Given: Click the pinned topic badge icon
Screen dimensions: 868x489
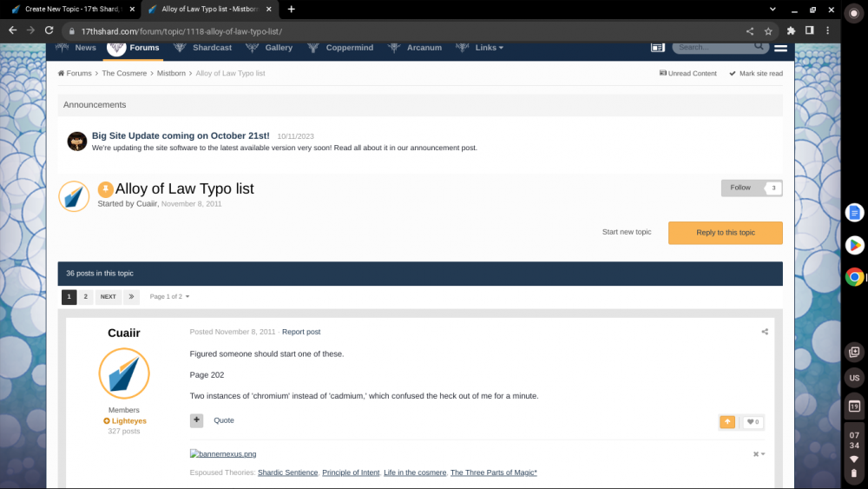Looking at the screenshot, I should pyautogui.click(x=105, y=189).
